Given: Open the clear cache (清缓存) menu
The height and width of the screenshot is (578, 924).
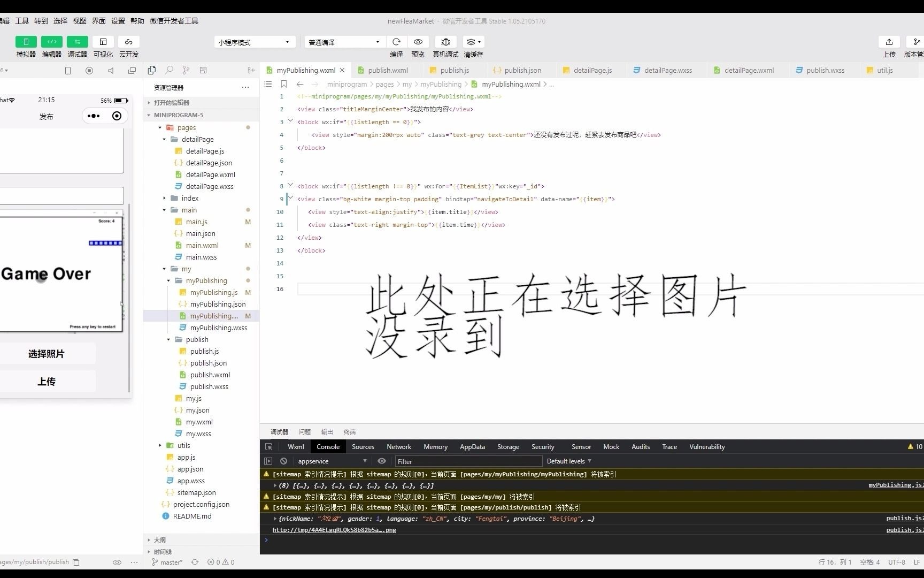Looking at the screenshot, I should click(473, 42).
